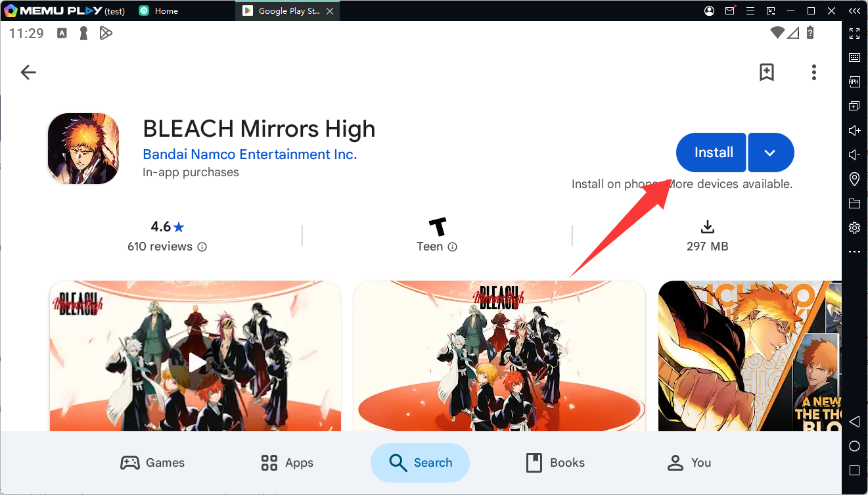Close the Google Play Store tab
This screenshot has width=868, height=495.
pos(330,11)
